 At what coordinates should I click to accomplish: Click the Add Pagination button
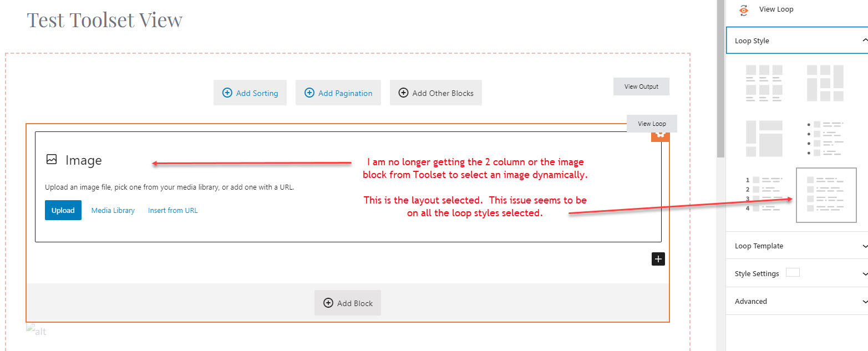(338, 93)
